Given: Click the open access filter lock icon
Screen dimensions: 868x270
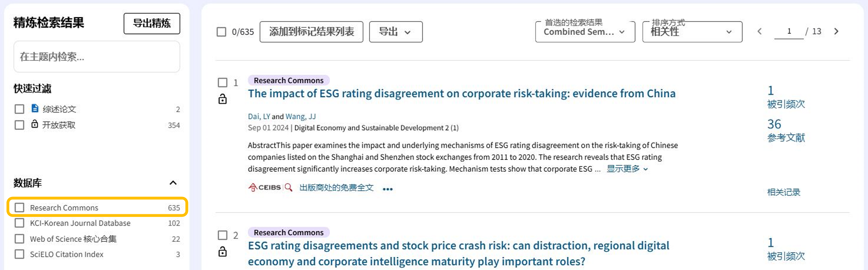Looking at the screenshot, I should [35, 124].
